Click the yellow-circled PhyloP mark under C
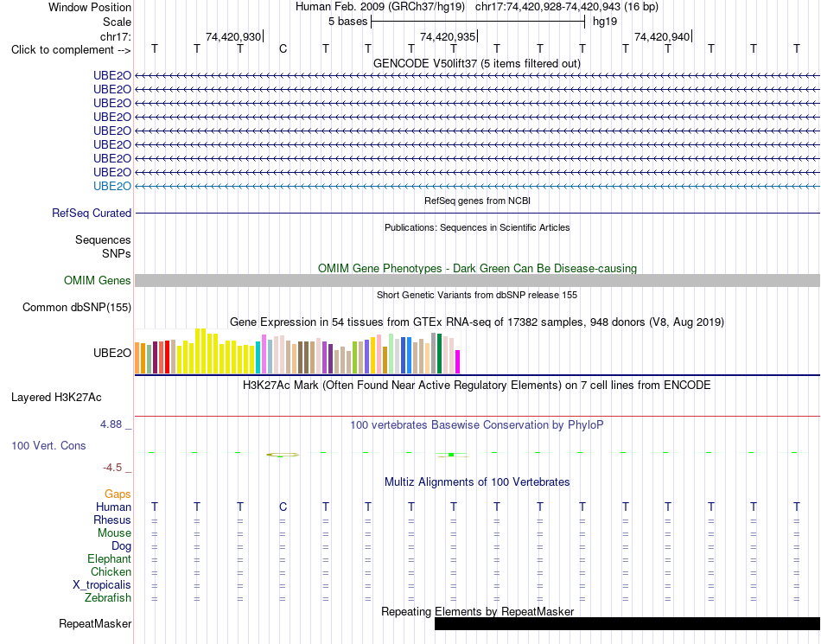The image size is (821, 644). pyautogui.click(x=283, y=455)
